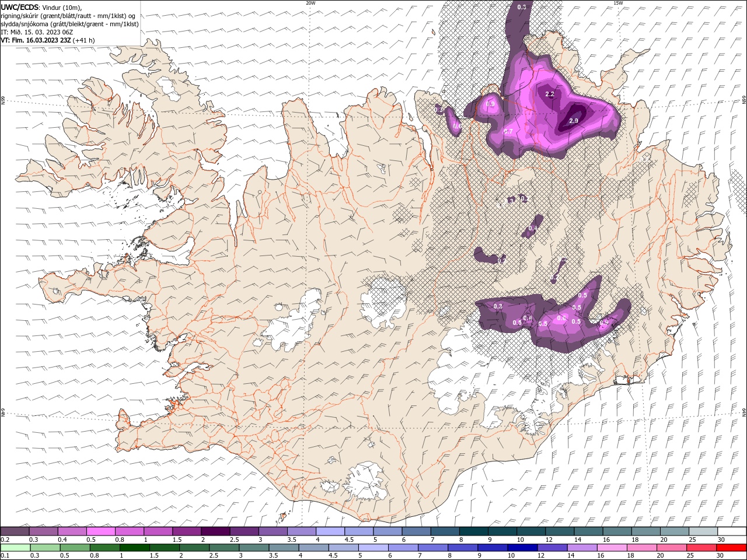Click the 2.2 snowfall value label
This screenshot has width=747, height=560.
click(549, 94)
